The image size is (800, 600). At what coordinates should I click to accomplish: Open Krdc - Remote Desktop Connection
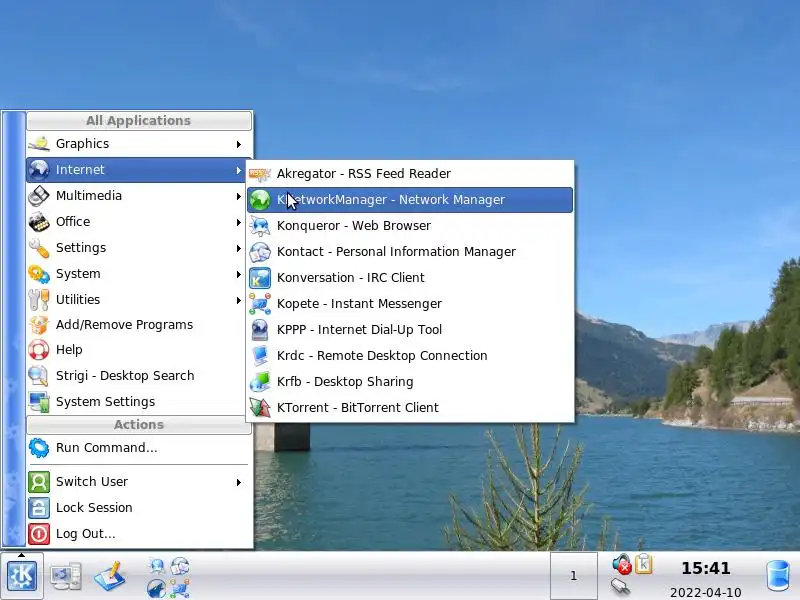(x=410, y=356)
